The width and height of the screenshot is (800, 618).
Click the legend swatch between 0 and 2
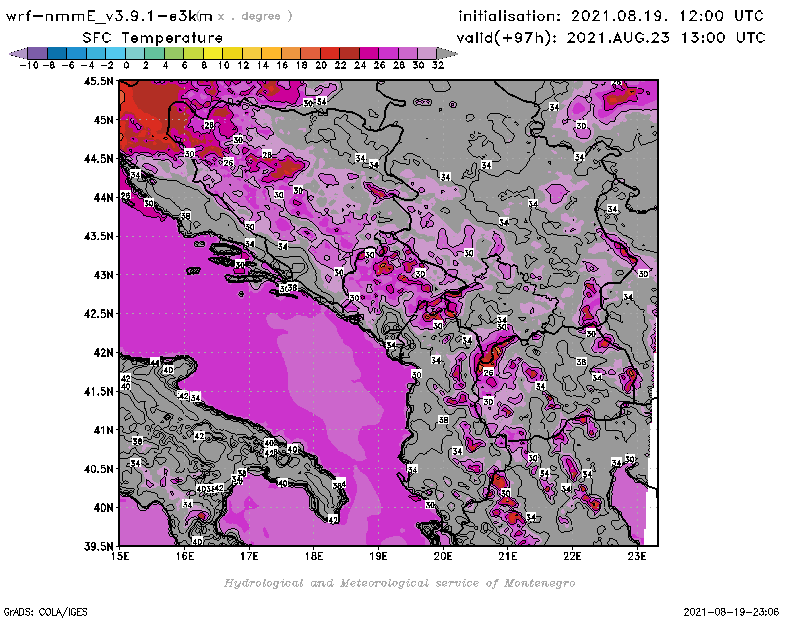[x=135, y=53]
